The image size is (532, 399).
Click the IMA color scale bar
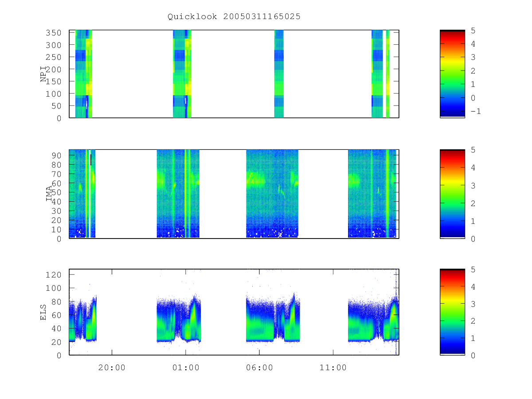(x=452, y=194)
